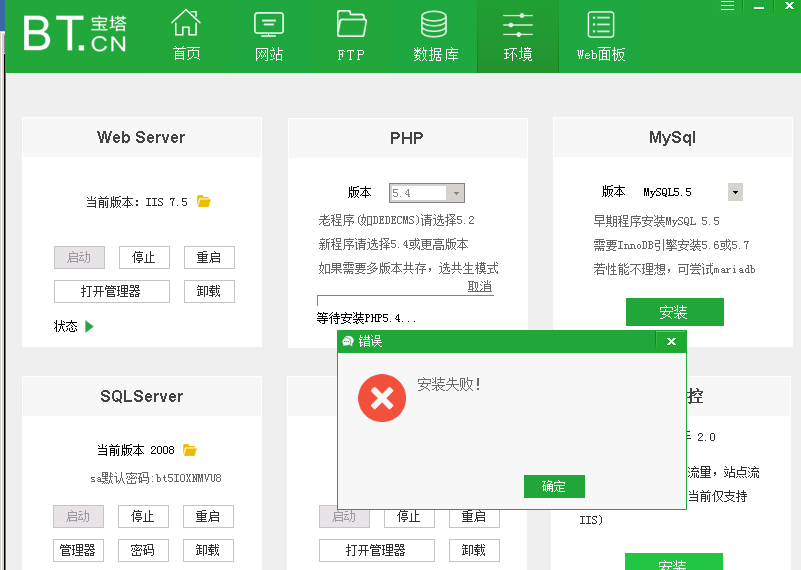Open the MySQL5.5 version dropdown
The height and width of the screenshot is (570, 801).
tap(735, 192)
